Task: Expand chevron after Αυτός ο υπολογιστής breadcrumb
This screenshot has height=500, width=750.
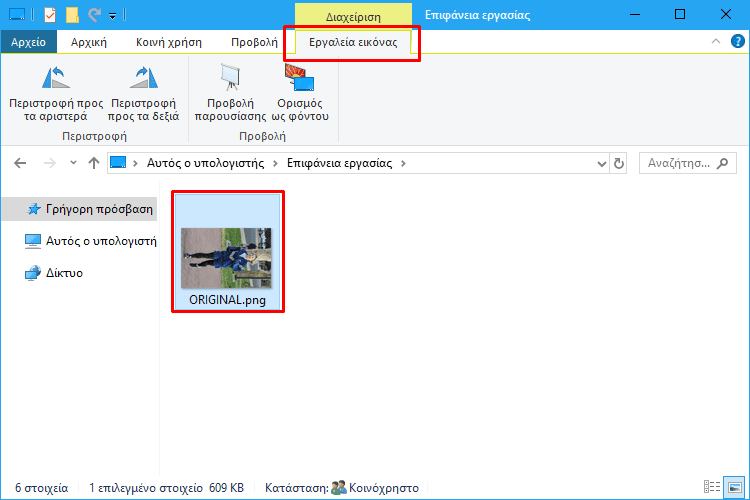Action: click(276, 164)
